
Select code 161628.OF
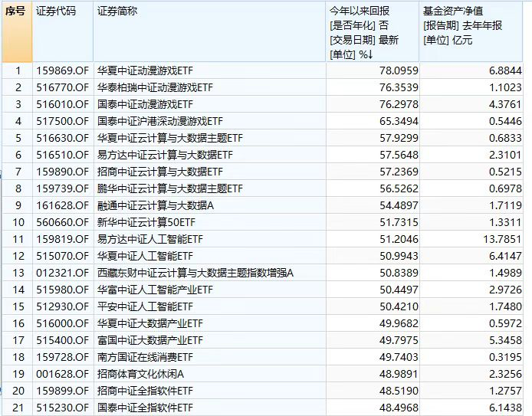tap(62, 205)
